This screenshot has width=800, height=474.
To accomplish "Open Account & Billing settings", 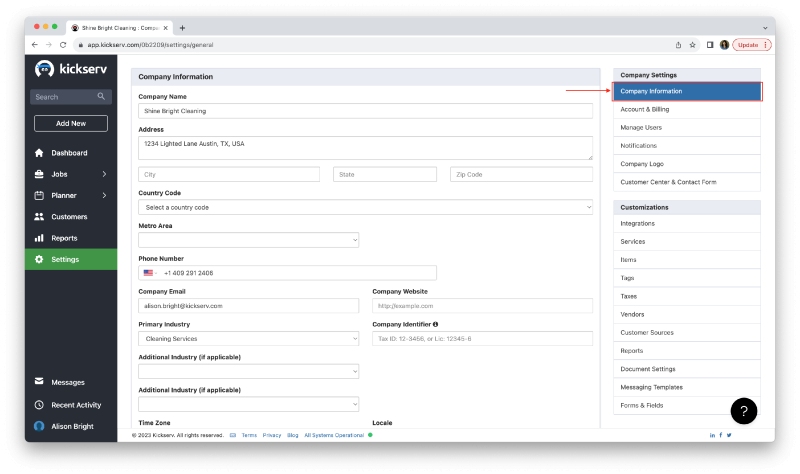I will pyautogui.click(x=687, y=109).
